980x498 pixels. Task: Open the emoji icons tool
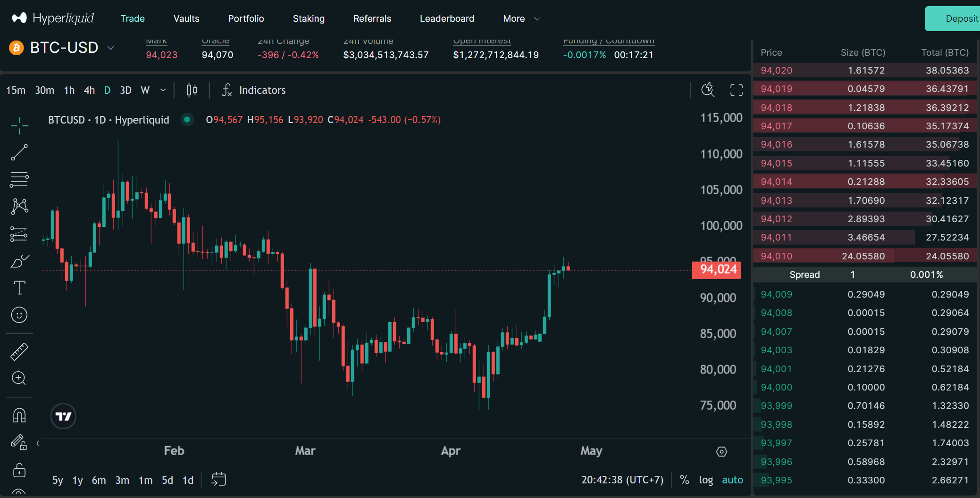[19, 315]
